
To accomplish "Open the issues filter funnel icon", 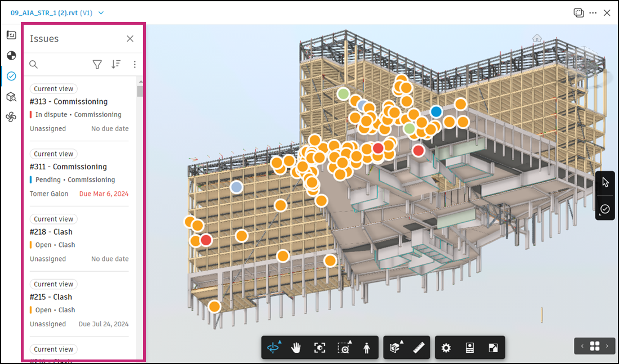I will [x=97, y=64].
